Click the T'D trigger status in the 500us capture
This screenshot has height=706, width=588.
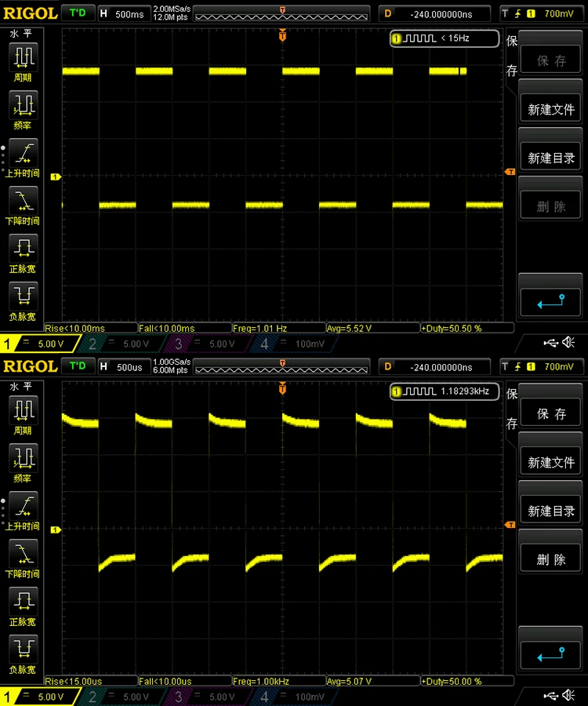(x=78, y=366)
